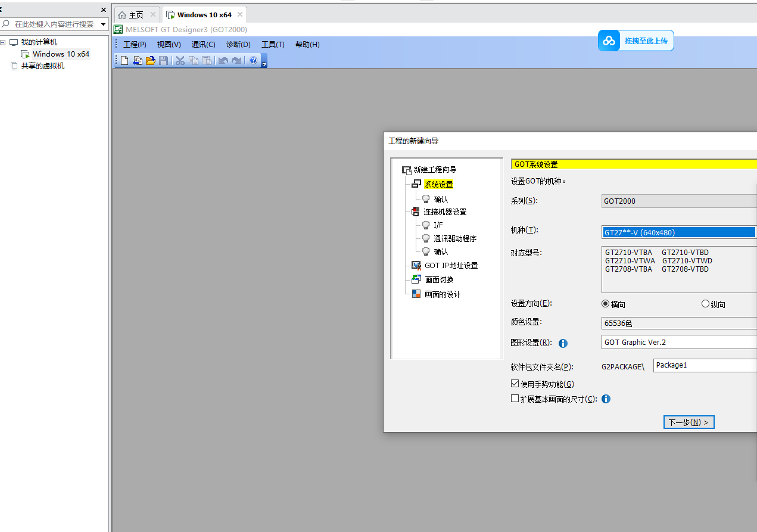Screen dimensions: 757x532
Task: Click the 拖拽至此上传 upload button
Action: [636, 41]
